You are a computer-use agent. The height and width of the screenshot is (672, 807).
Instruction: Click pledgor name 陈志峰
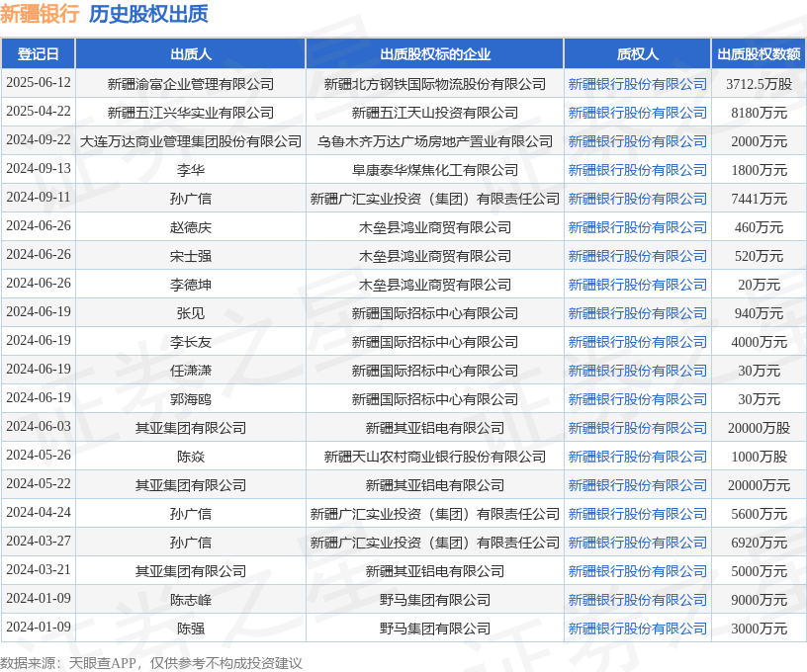tap(191, 600)
